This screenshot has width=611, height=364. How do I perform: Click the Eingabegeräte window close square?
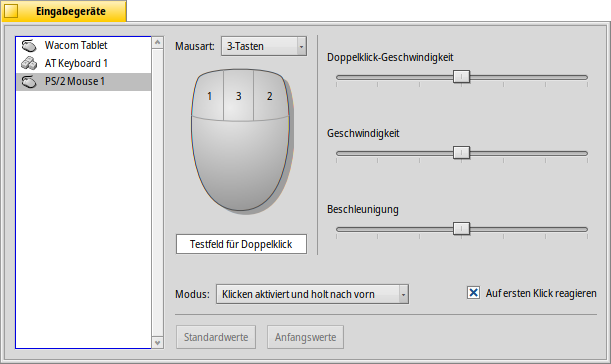point(11,11)
